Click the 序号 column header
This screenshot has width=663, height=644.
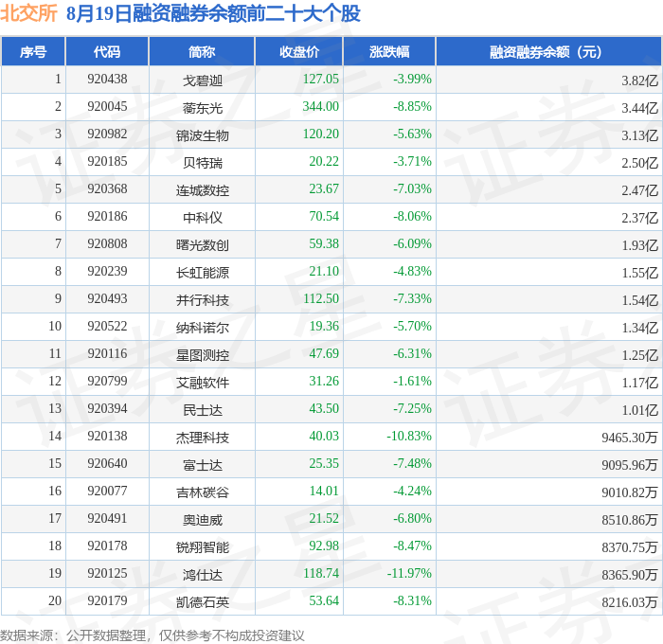tap(33, 51)
